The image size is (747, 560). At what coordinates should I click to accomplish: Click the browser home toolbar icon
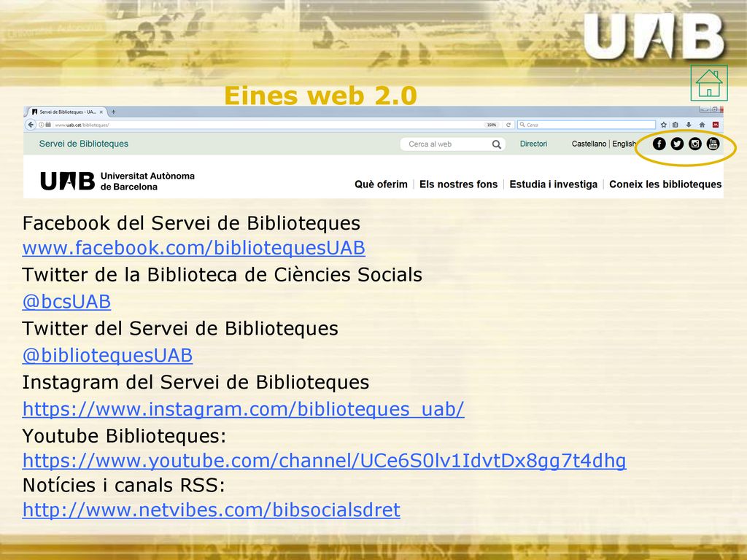pyautogui.click(x=702, y=125)
